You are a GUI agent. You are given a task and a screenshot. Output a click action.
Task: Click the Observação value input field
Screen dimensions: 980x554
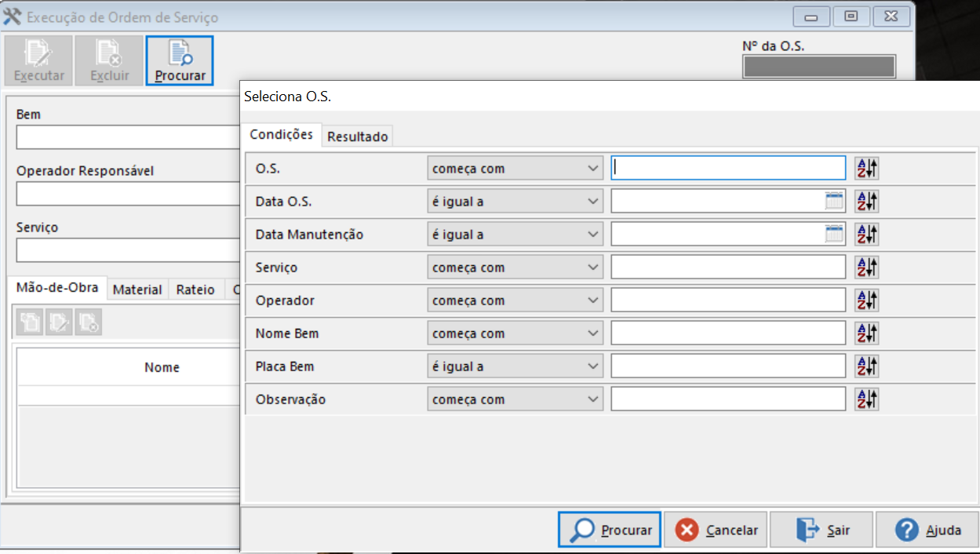click(x=728, y=399)
